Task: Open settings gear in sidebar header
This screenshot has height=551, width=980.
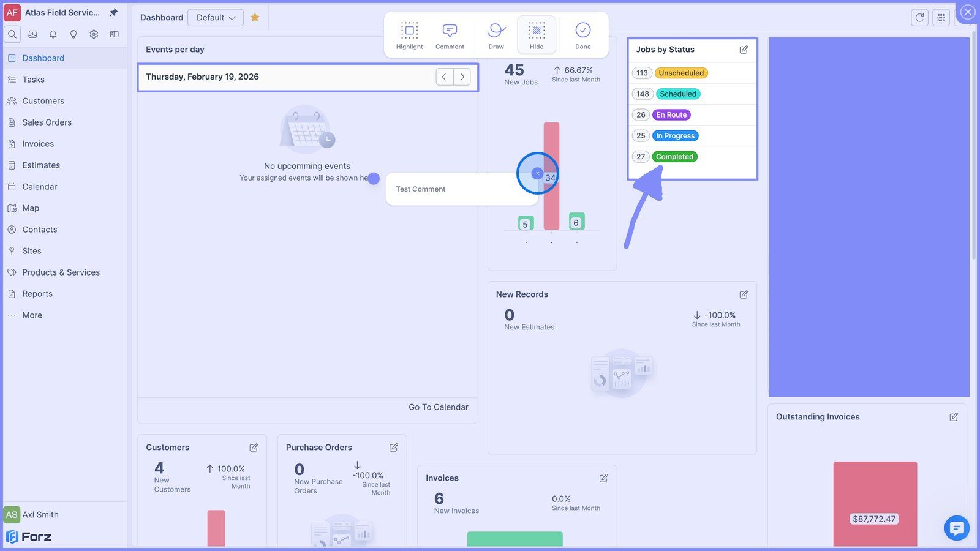Action: click(x=94, y=34)
